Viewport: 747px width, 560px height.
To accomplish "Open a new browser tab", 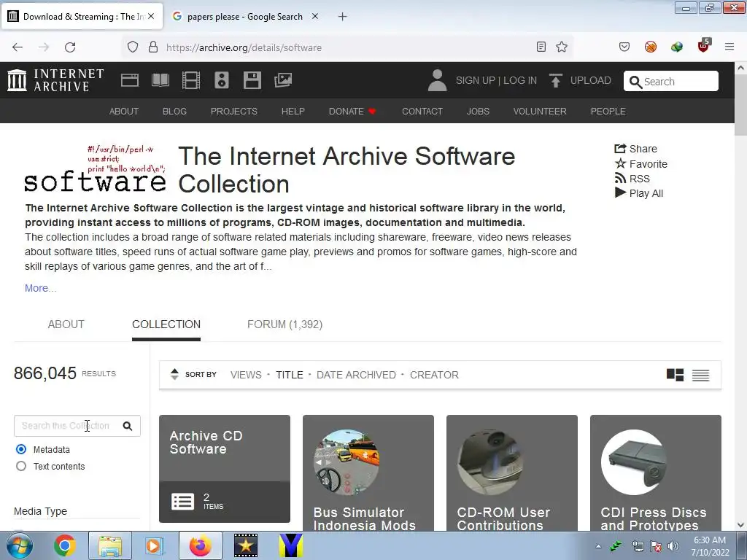I will tap(343, 17).
